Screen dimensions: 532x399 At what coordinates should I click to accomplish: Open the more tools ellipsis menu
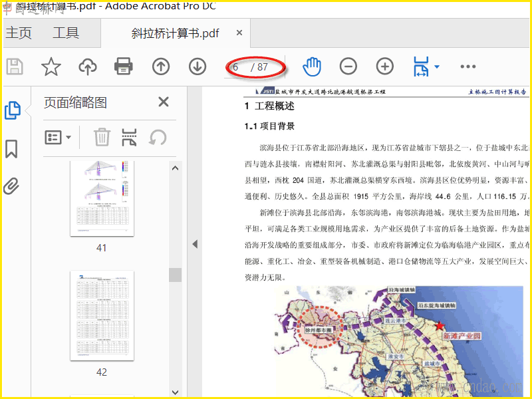(468, 66)
